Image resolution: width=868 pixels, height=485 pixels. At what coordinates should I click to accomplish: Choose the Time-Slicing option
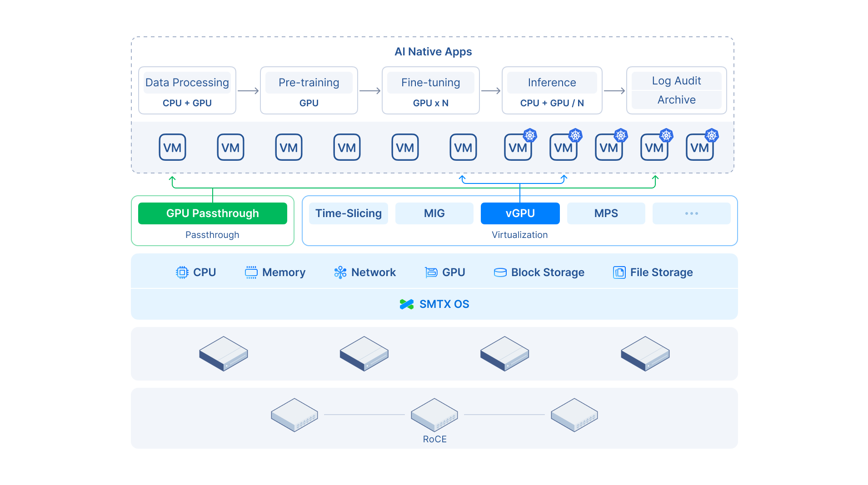348,213
